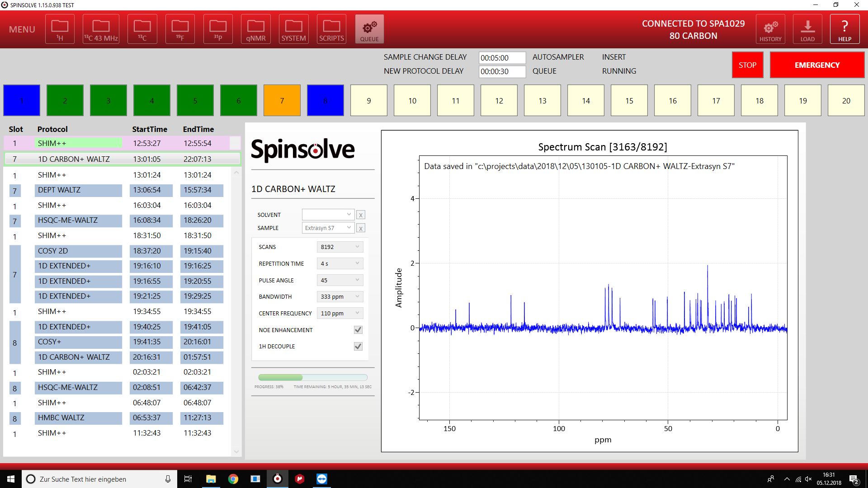Select the DEPT WALTZ queue row
Viewport: 868px width, 488px height.
(x=78, y=190)
